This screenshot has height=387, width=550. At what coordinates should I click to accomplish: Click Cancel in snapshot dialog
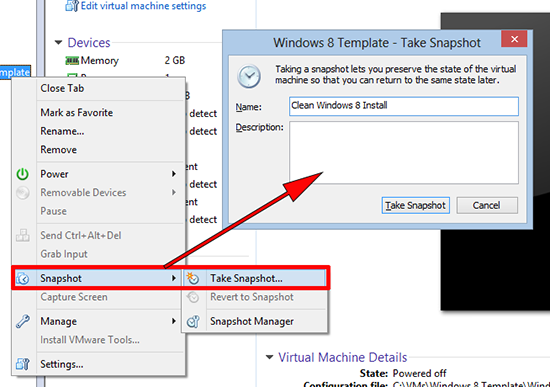pyautogui.click(x=487, y=205)
